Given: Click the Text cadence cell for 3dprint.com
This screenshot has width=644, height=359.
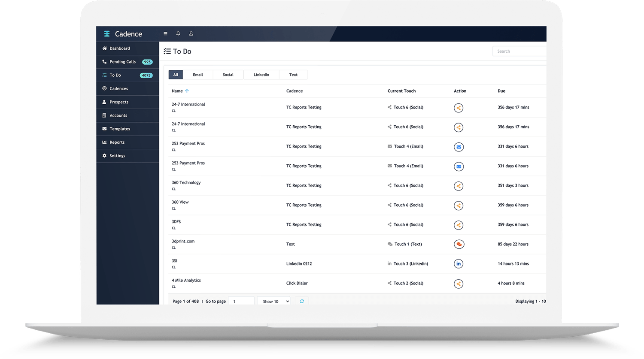Looking at the screenshot, I should (291, 244).
